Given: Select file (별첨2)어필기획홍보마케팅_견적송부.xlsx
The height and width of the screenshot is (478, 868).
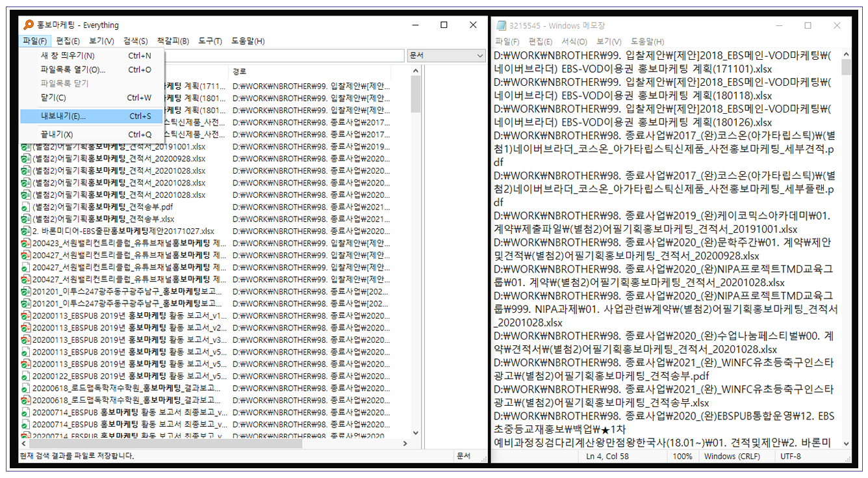Looking at the screenshot, I should [103, 219].
